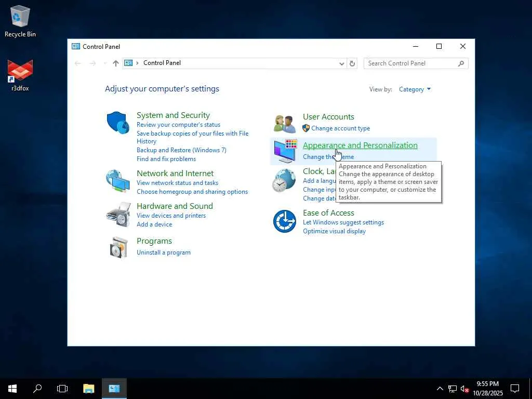The width and height of the screenshot is (532, 399).
Task: Open Task View on the taskbar
Action: click(x=62, y=389)
